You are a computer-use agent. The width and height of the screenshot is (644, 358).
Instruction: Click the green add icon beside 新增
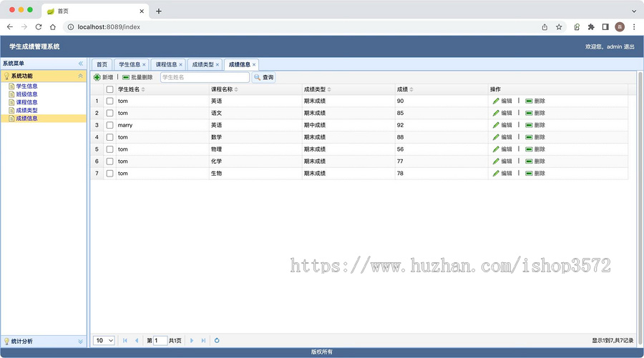coord(97,77)
